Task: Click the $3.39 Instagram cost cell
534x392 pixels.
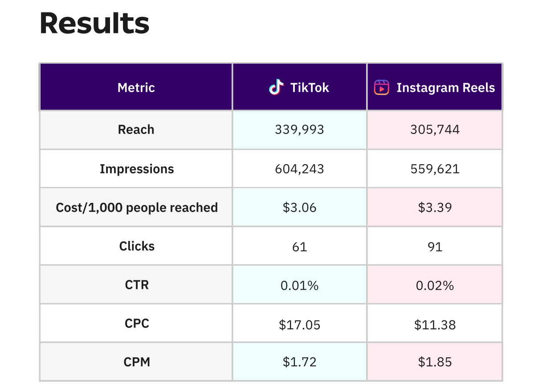Action: (x=435, y=208)
